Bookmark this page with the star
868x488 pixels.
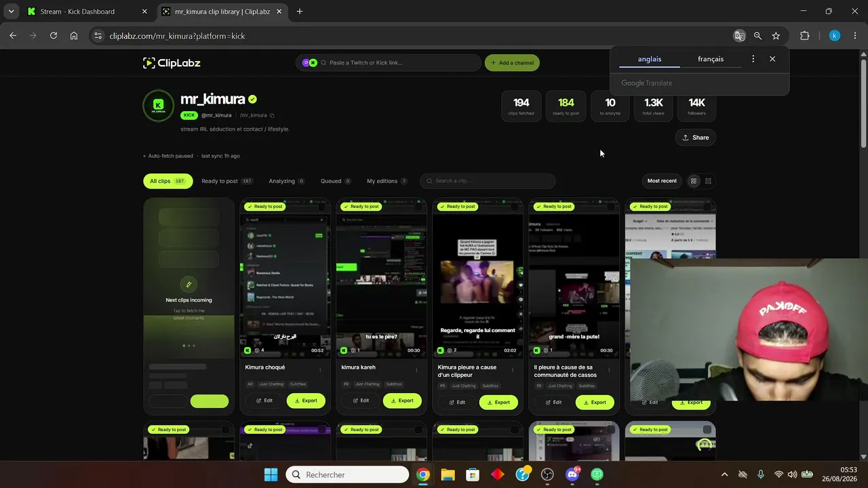[776, 36]
